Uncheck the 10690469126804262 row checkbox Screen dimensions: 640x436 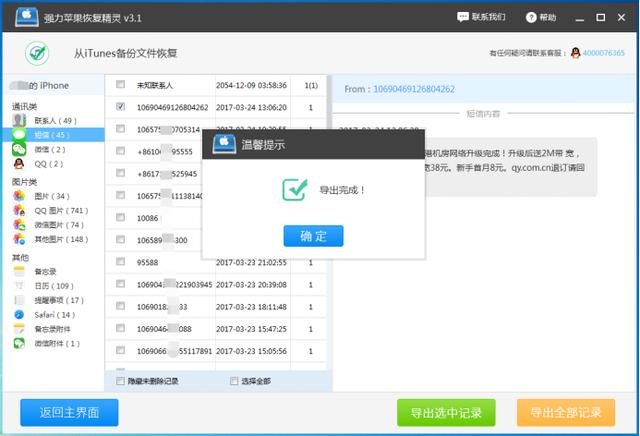[x=120, y=107]
